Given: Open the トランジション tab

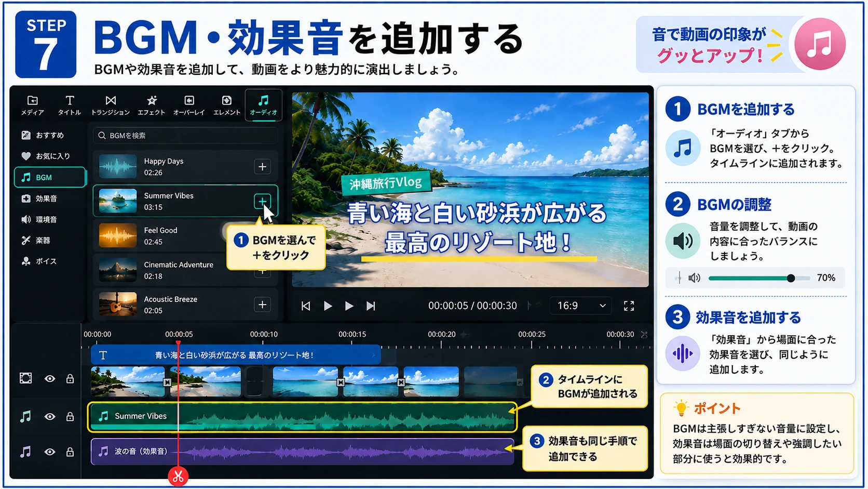Looking at the screenshot, I should [x=111, y=105].
